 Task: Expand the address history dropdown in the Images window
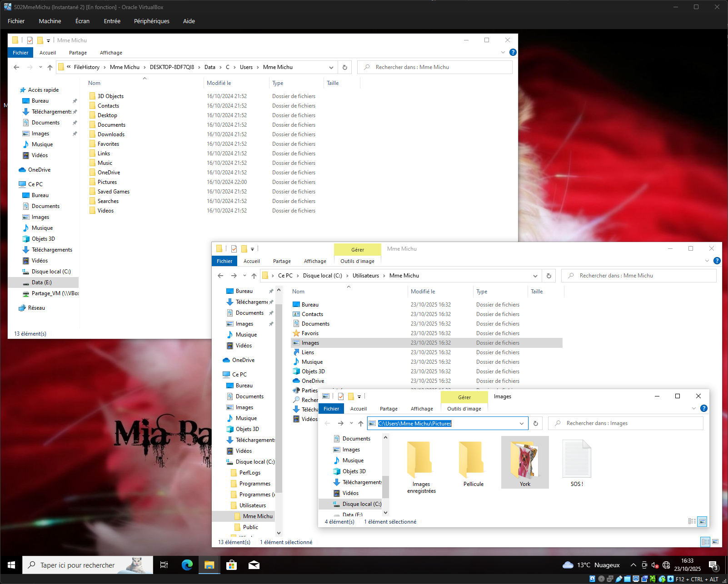pyautogui.click(x=521, y=423)
